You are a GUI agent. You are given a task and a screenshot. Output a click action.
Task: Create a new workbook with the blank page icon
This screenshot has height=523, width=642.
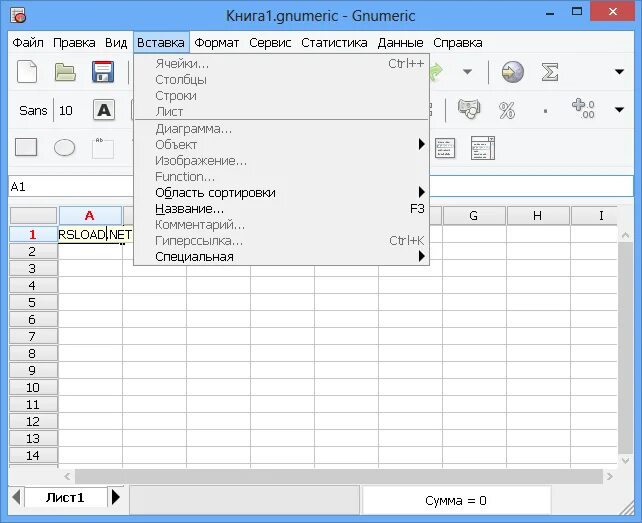[x=27, y=72]
